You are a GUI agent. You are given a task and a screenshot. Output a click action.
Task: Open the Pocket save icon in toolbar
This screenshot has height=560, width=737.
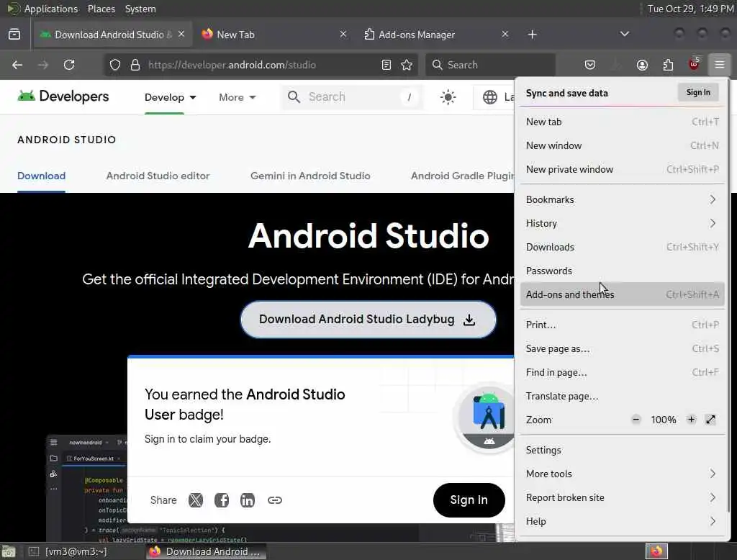click(590, 65)
